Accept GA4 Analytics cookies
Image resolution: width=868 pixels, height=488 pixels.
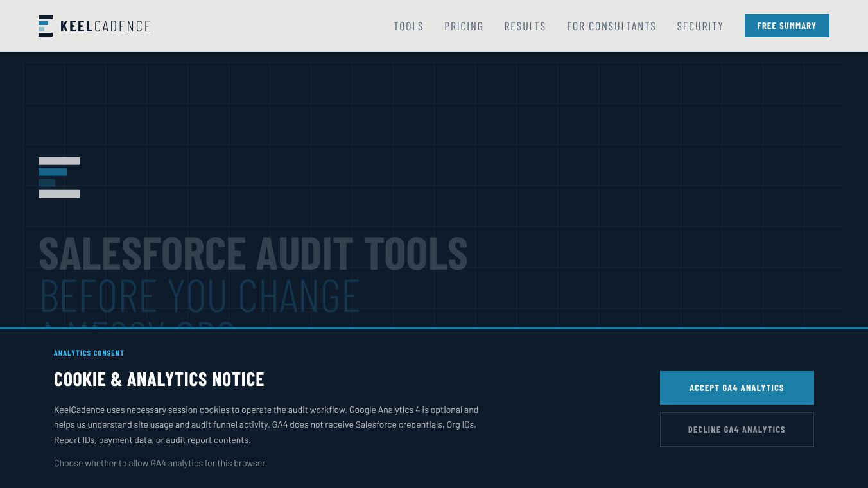736,388
